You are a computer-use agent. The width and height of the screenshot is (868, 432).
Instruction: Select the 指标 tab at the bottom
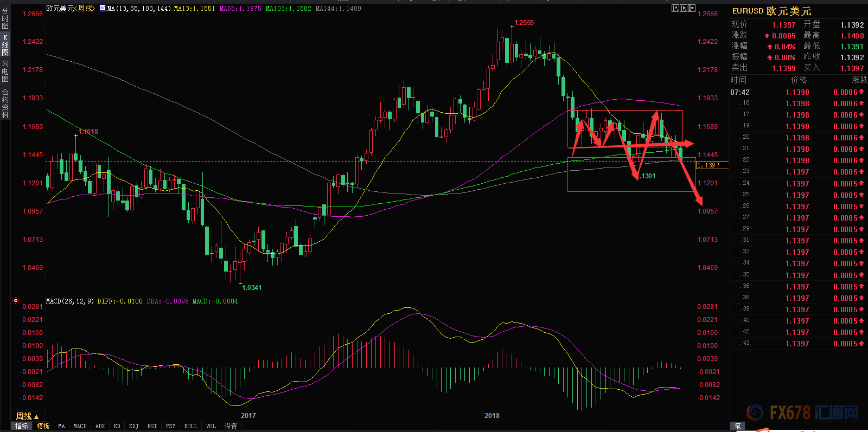tap(22, 426)
